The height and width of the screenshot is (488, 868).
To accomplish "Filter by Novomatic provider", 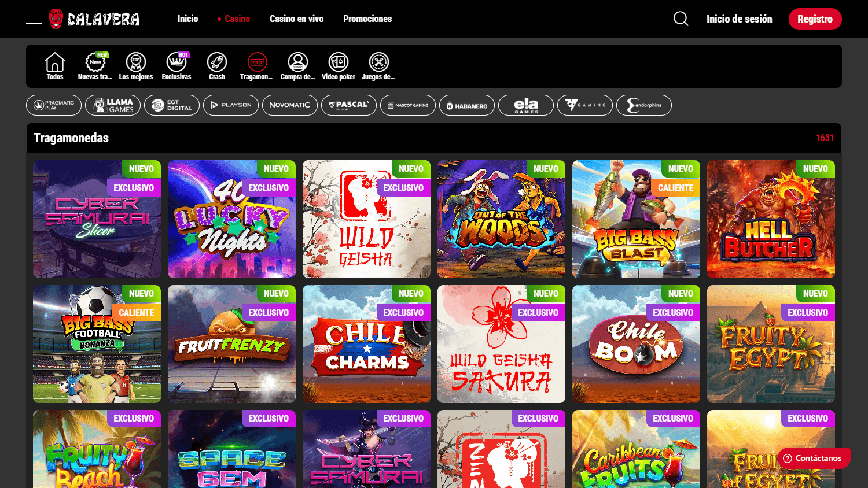I will tap(290, 105).
